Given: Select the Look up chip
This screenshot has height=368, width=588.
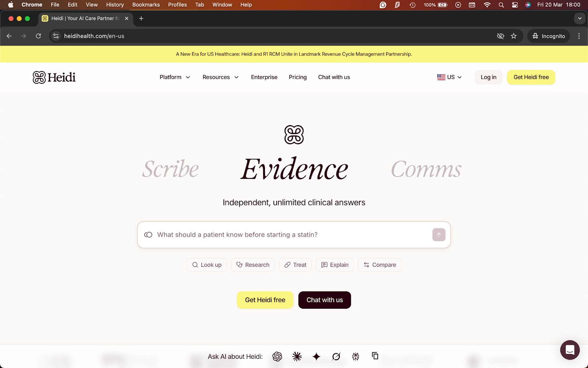Looking at the screenshot, I should click(x=207, y=265).
